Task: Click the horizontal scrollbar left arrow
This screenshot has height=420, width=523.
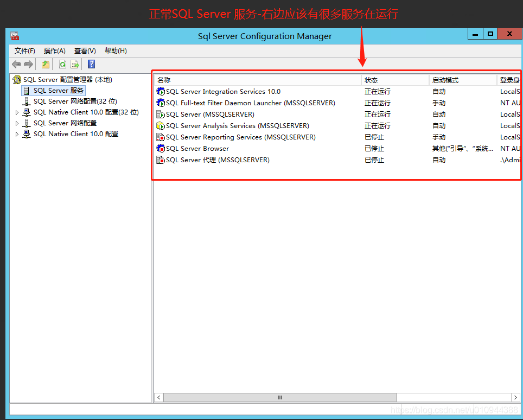Action: coord(159,397)
